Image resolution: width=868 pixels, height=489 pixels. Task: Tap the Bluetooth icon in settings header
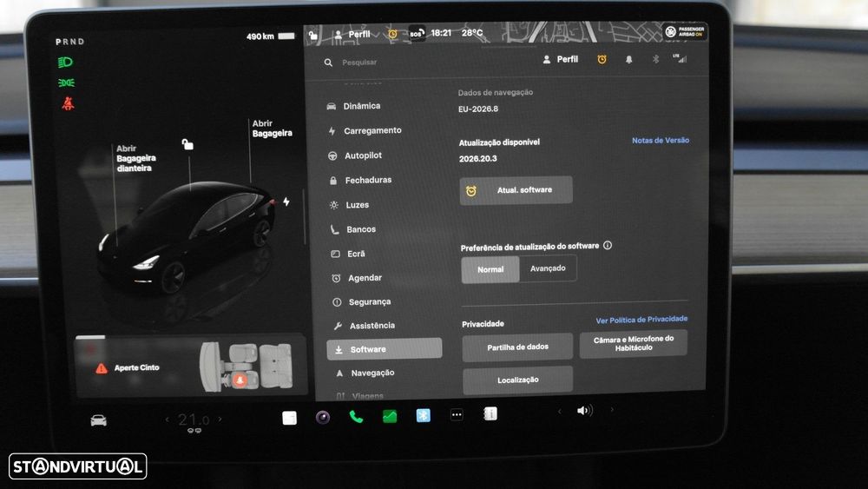[x=655, y=59]
